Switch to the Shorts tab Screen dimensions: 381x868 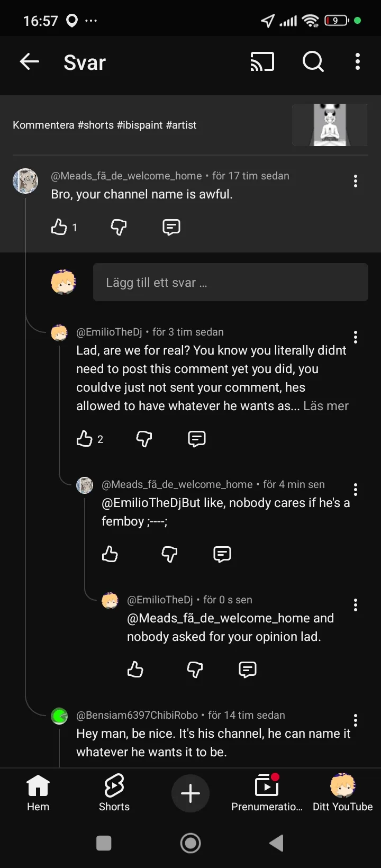(x=114, y=793)
